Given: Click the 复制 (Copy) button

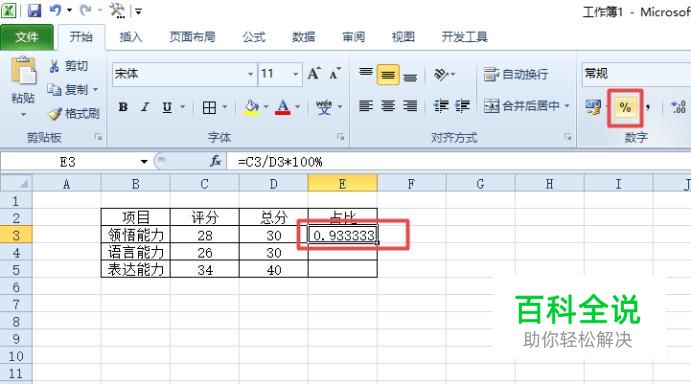Looking at the screenshot, I should [x=67, y=89].
